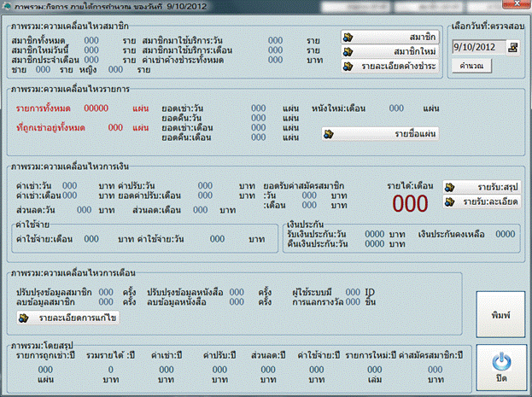Open รายรับ:ละเอียด income details
The width and height of the screenshot is (532, 397).
(x=482, y=202)
